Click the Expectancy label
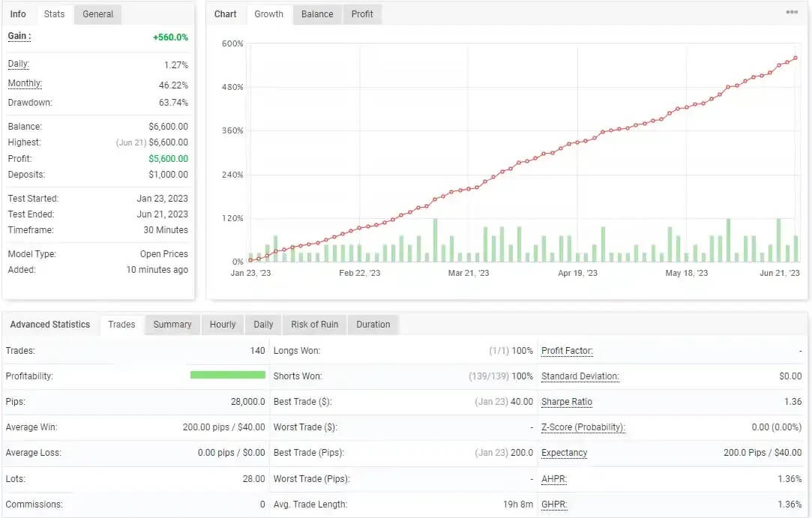The image size is (812, 518). click(x=564, y=453)
